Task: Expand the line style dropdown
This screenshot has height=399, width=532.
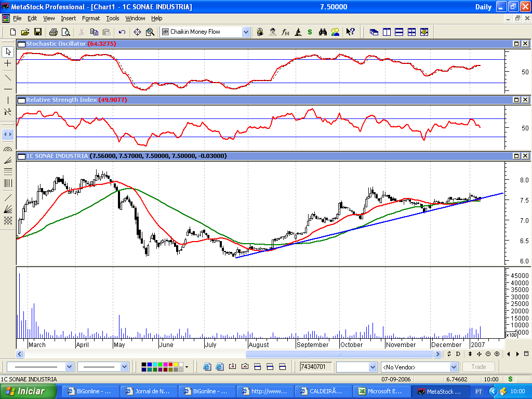Action: 70,367
